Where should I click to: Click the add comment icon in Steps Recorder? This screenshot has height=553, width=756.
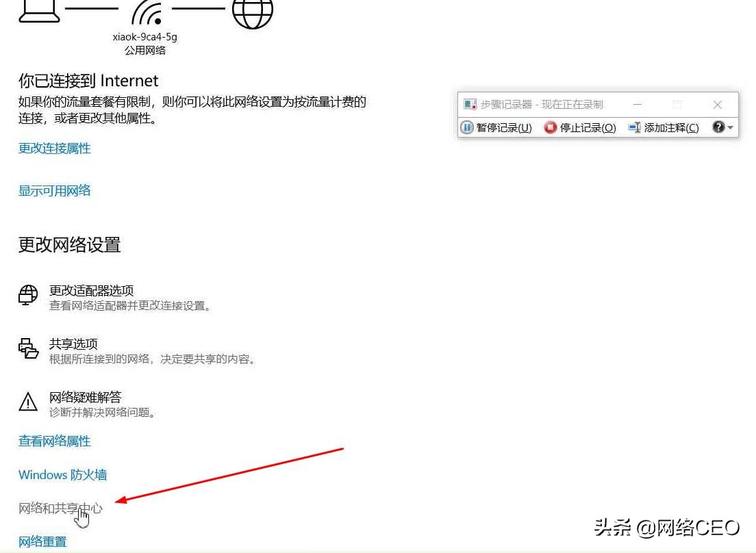(x=633, y=127)
